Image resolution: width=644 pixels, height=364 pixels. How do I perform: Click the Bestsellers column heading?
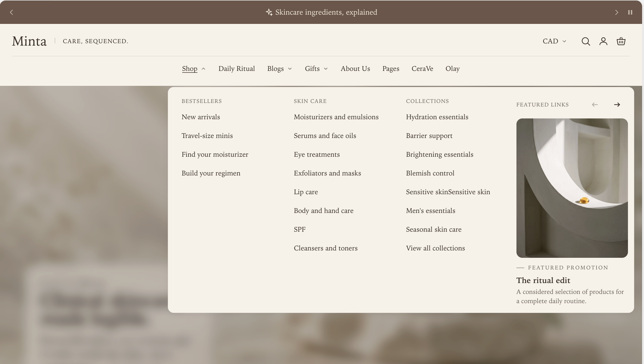tap(202, 101)
